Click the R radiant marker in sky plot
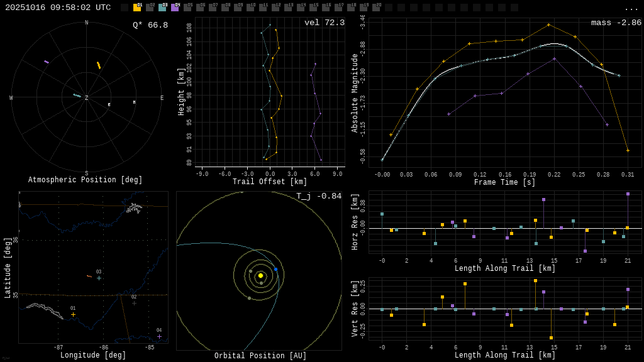The width and height of the screenshot is (644, 362). tap(109, 105)
